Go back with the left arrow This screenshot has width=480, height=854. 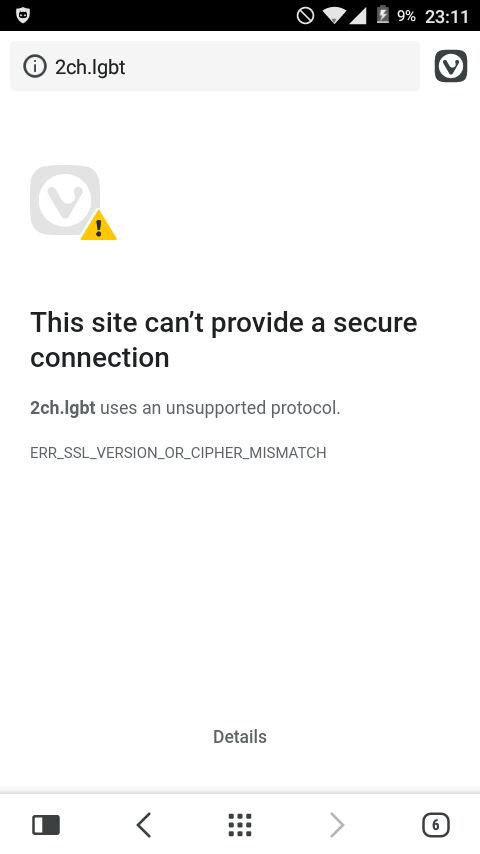(143, 825)
